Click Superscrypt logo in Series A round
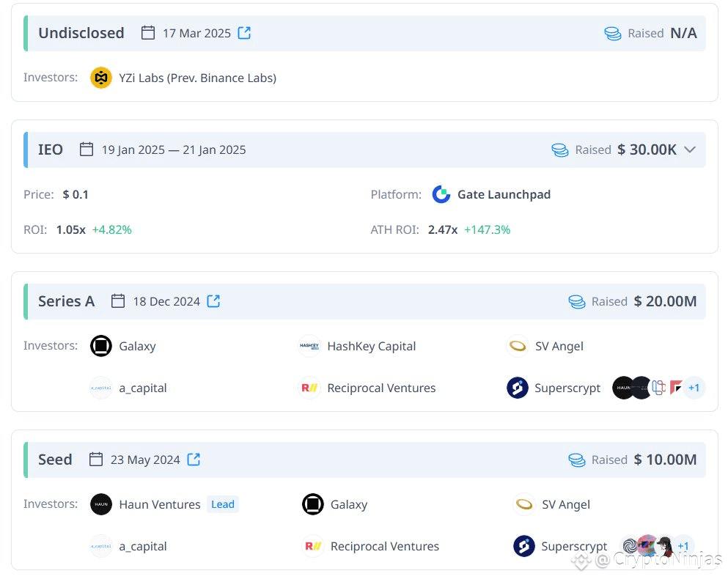 517,388
